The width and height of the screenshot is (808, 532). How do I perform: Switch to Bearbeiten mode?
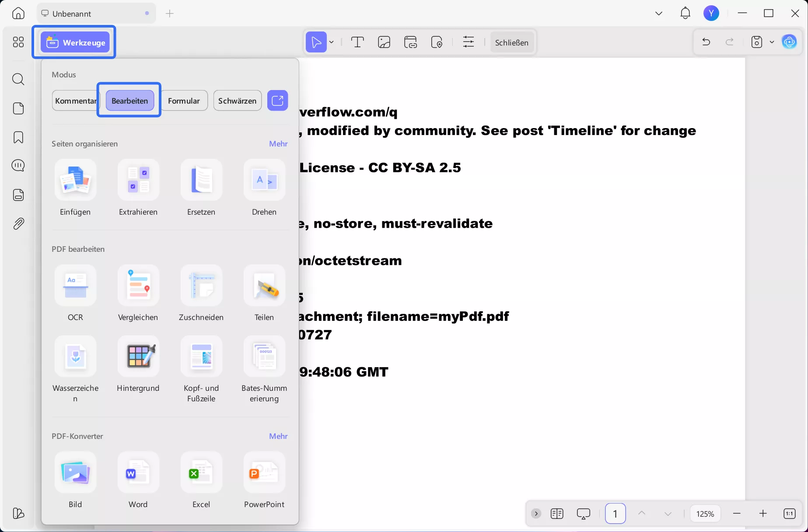[x=130, y=101]
